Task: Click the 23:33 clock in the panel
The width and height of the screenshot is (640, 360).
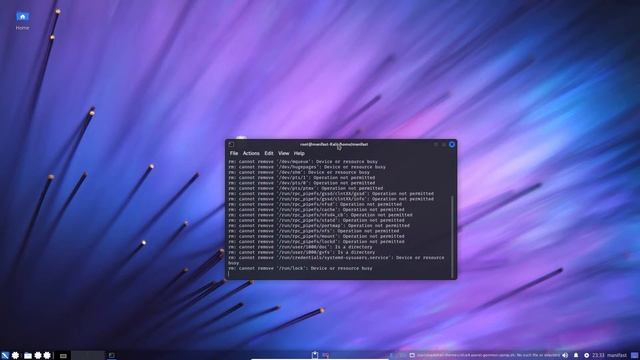Action: (598, 356)
